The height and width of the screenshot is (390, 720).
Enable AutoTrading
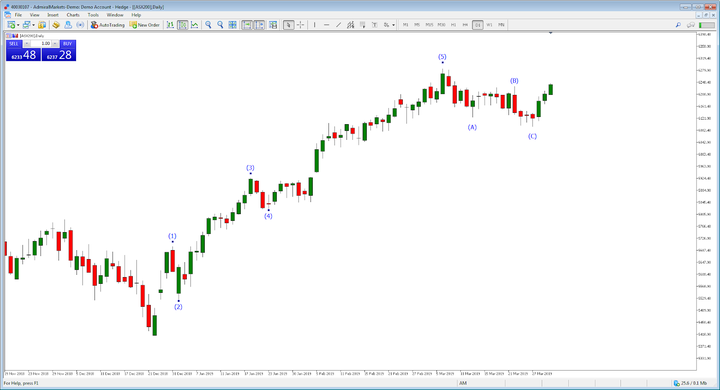(107, 25)
